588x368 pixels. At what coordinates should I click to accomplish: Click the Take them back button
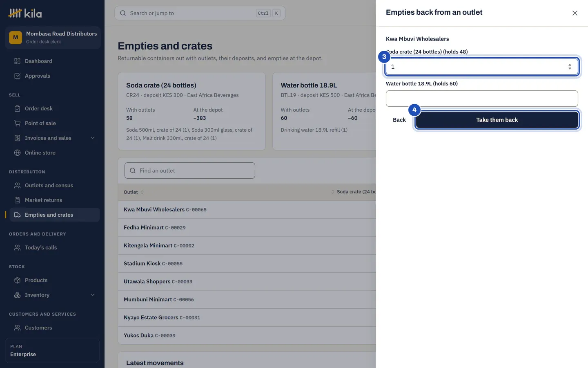[497, 120]
